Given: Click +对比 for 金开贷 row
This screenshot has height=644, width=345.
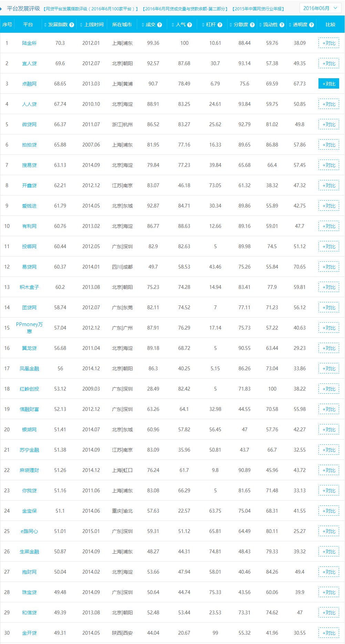Looking at the screenshot, I should coord(329,633).
